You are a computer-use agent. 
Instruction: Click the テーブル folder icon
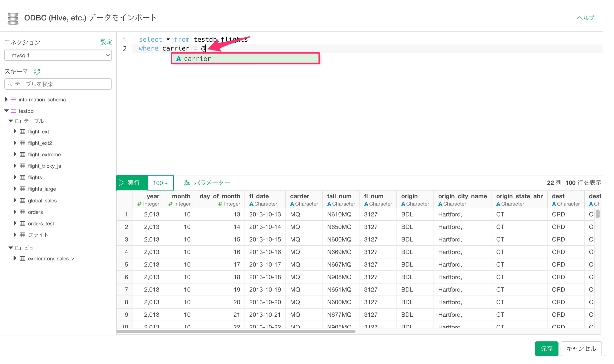18,121
